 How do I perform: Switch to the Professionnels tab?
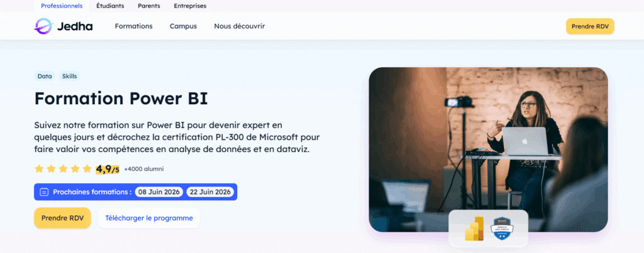tap(62, 6)
